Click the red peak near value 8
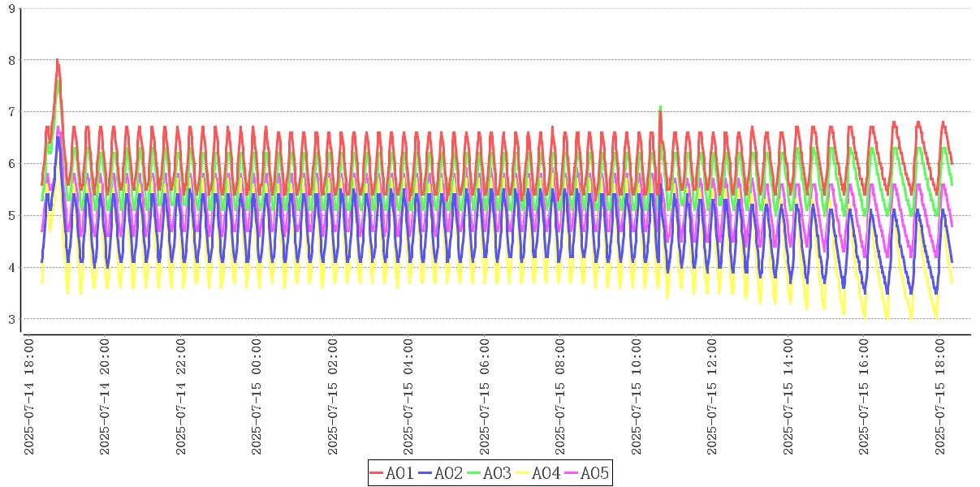 click(x=57, y=60)
